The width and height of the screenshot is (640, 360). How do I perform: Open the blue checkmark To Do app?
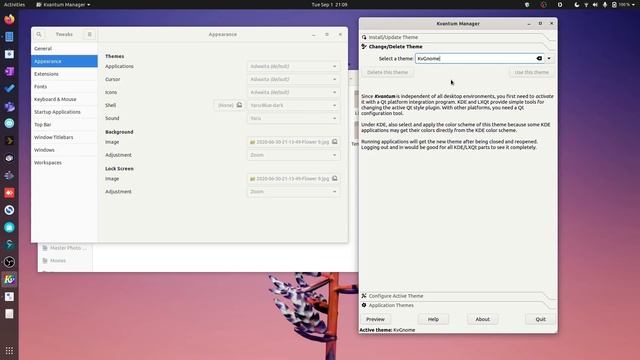coord(9,89)
